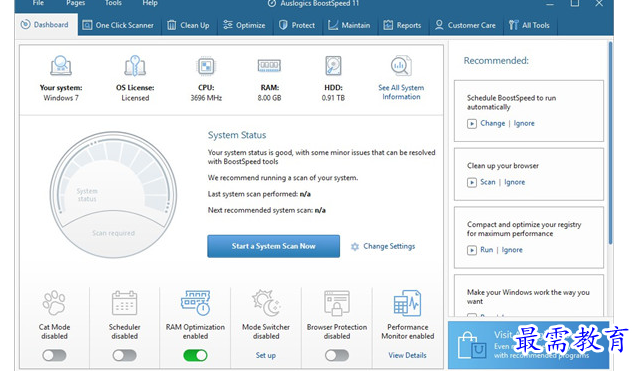Click the RAM module icon
Image resolution: width=637 pixels, height=371 pixels.
click(269, 65)
